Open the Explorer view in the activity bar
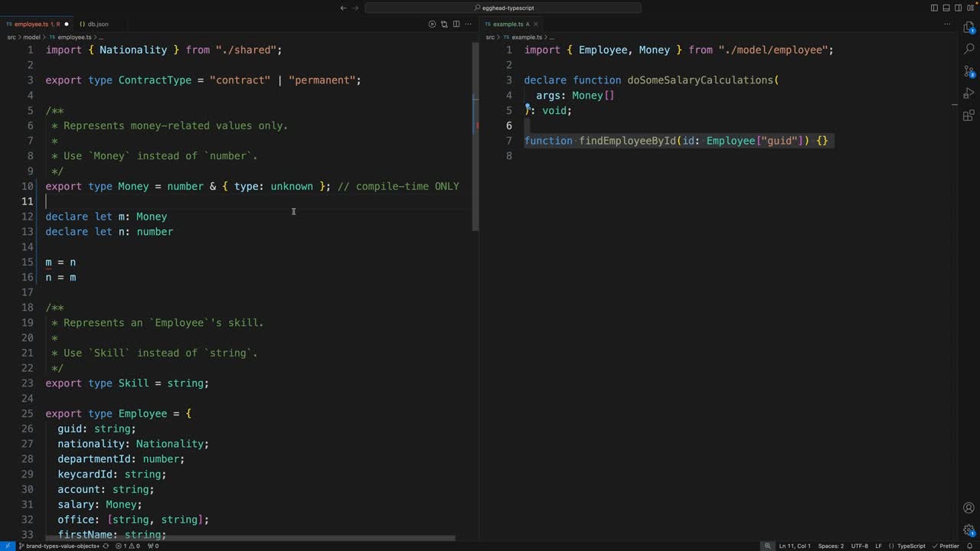 [969, 28]
